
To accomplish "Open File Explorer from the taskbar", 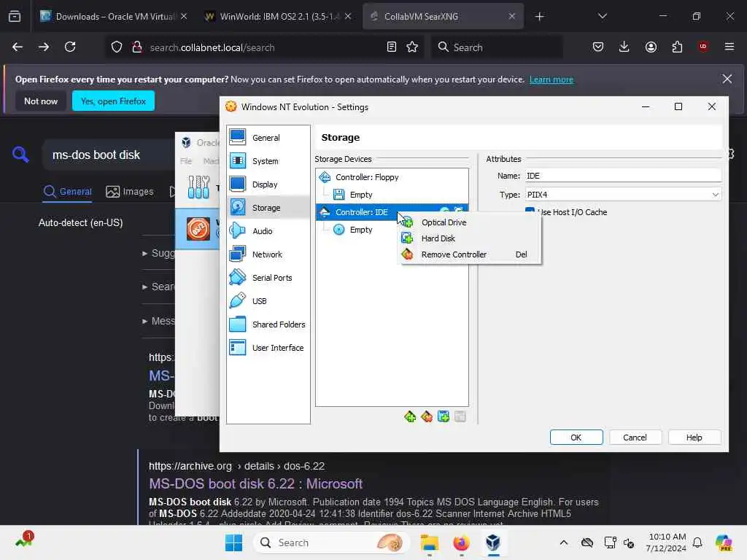I will pos(429,542).
